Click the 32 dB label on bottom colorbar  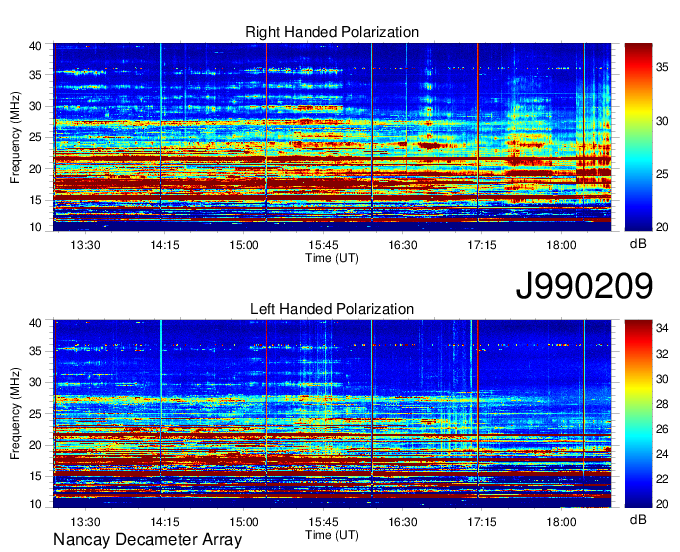662,354
